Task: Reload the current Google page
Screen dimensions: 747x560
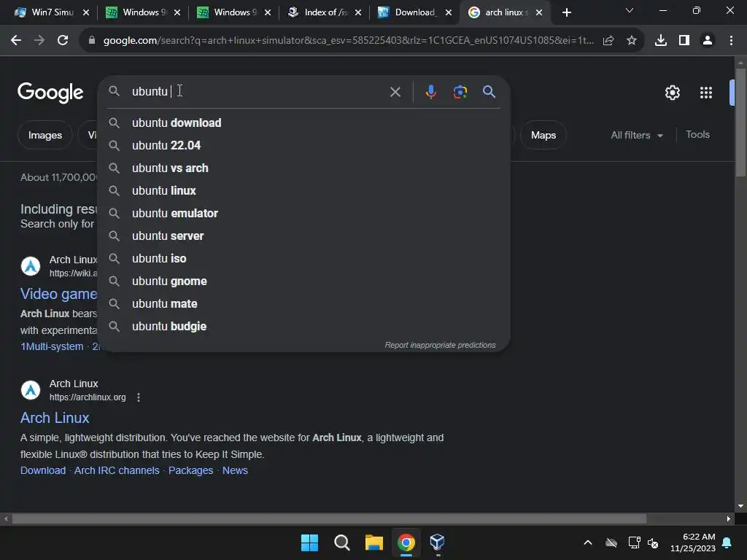Action: coord(63,41)
